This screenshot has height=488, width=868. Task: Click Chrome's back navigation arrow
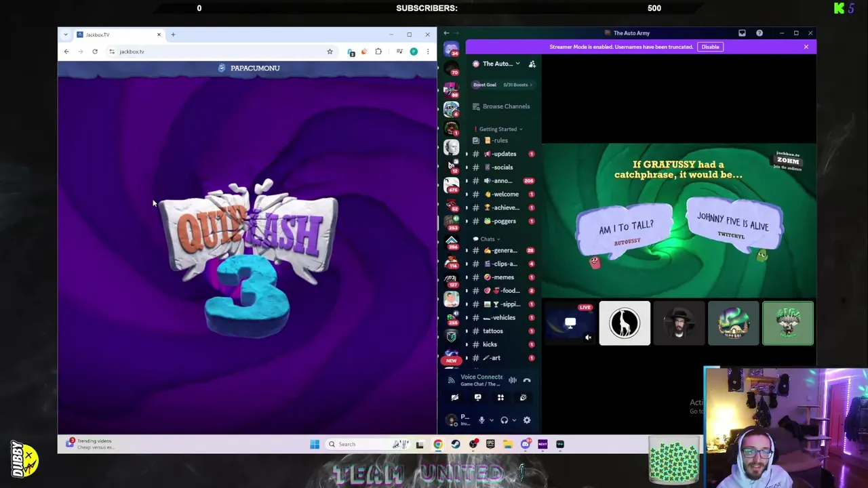click(x=66, y=52)
